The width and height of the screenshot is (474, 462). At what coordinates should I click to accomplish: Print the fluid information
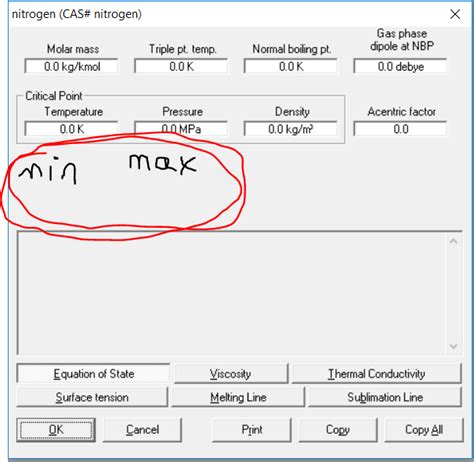[x=252, y=430]
